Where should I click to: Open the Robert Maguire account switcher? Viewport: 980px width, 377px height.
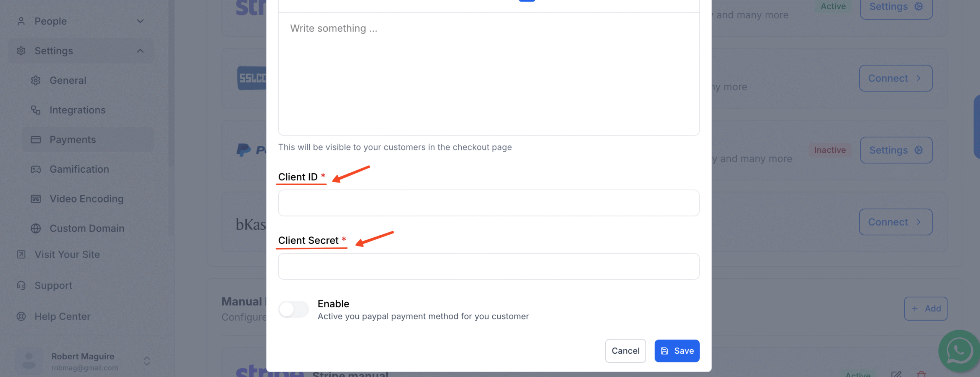(146, 361)
